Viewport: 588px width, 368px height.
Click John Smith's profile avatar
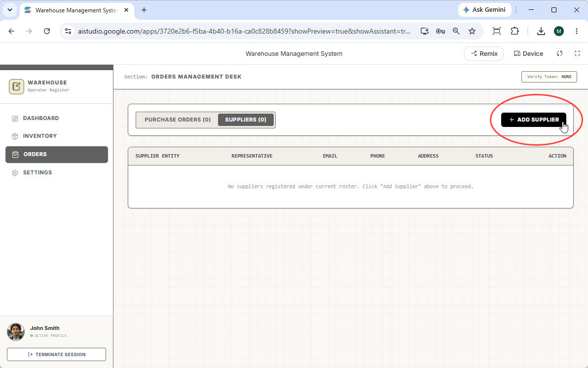point(16,332)
